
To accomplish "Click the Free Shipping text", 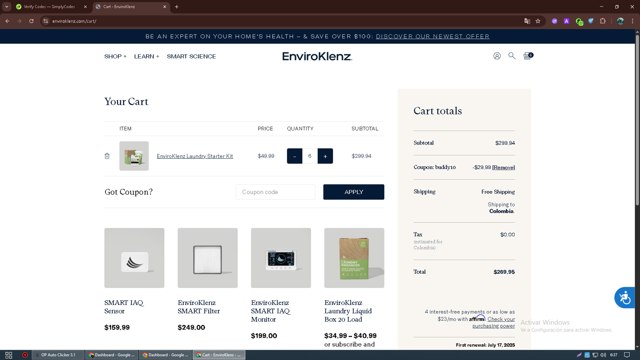I will (498, 192).
